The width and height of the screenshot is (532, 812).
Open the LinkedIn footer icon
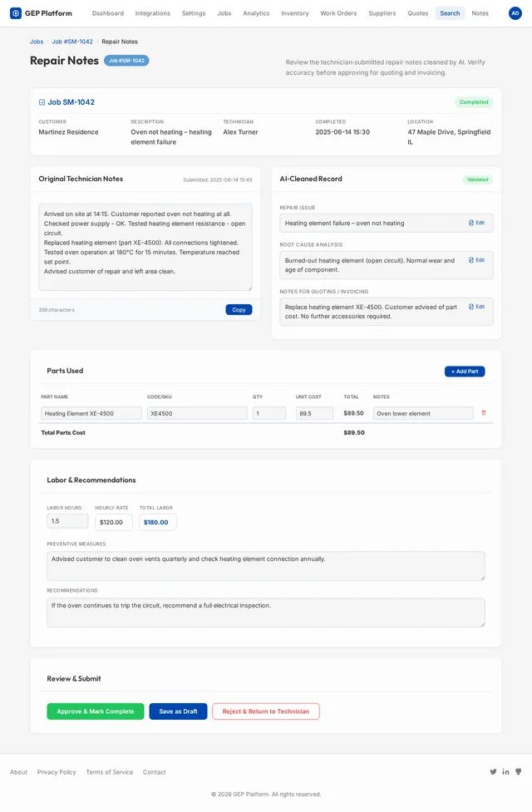[505, 771]
